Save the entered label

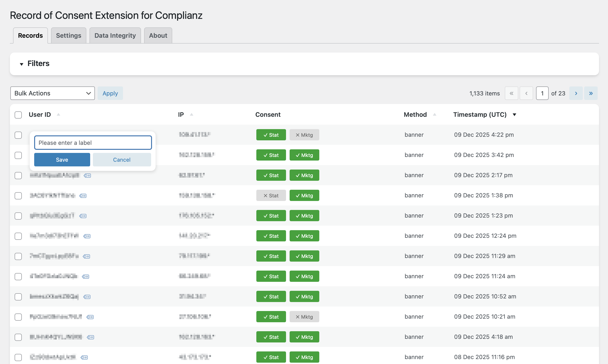[62, 160]
